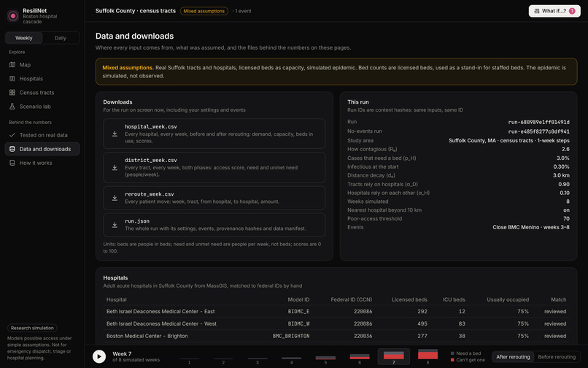Jump to week 1 on timeline
This screenshot has height=368, width=588.
coord(189,357)
